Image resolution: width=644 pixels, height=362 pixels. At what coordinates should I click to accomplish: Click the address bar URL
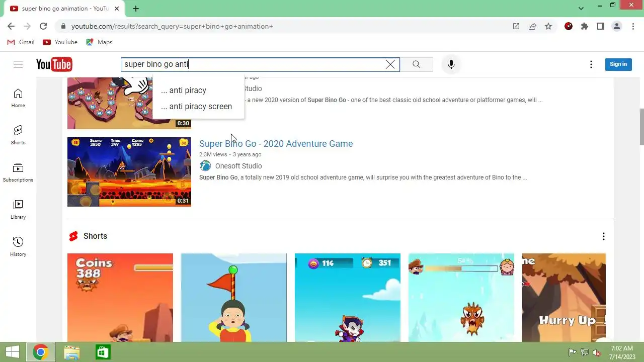(172, 26)
